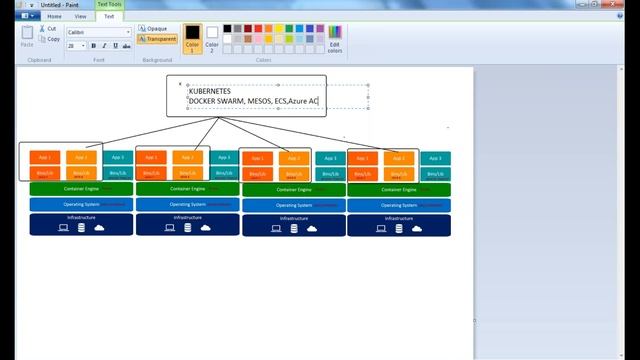Open the Paint application menu button
This screenshot has width=640, height=360.
coord(28,16)
